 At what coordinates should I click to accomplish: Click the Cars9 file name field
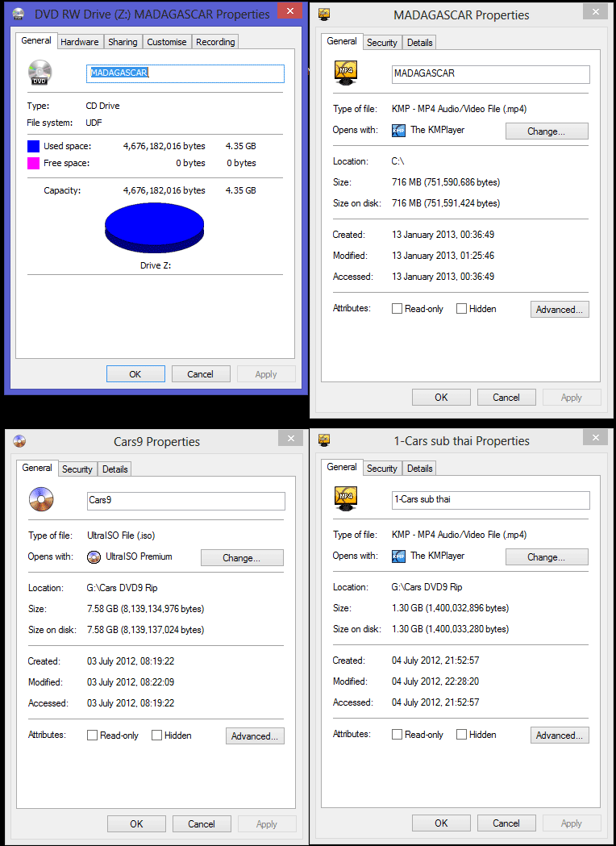[186, 501]
